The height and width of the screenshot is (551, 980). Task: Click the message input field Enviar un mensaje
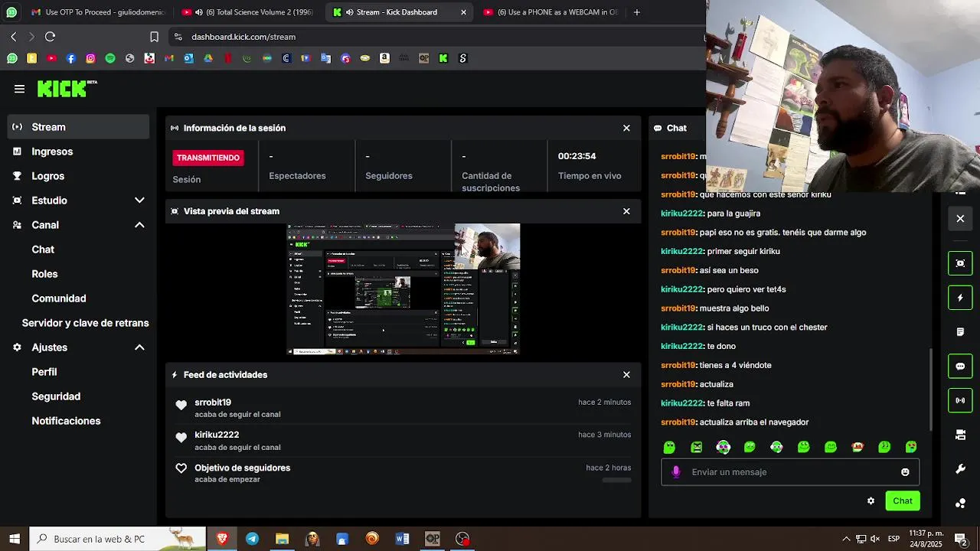pyautogui.click(x=790, y=472)
